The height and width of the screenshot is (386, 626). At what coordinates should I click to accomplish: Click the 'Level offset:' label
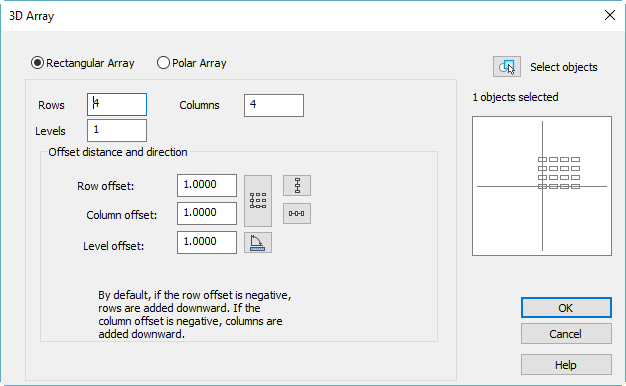click(113, 246)
